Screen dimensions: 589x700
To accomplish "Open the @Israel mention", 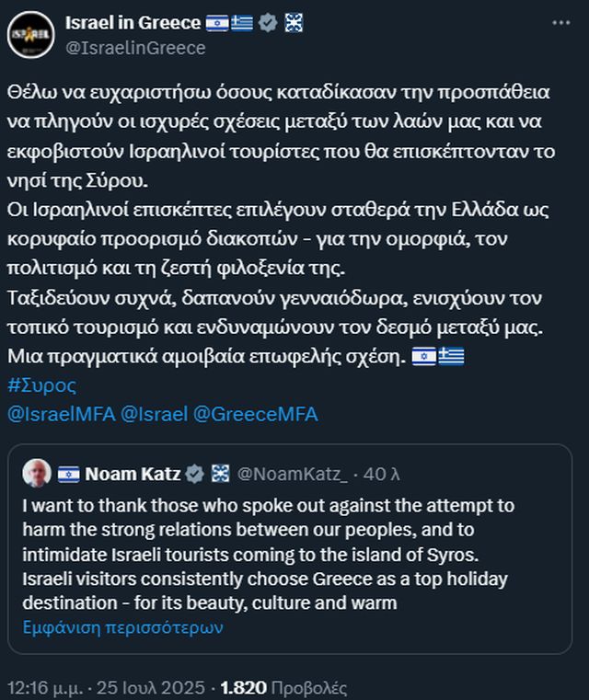I will point(154,414).
